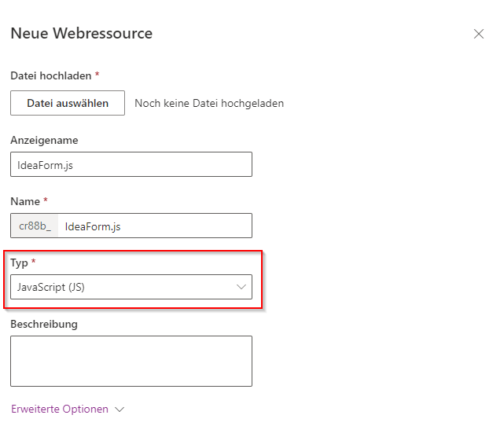
Task: Click the red asterisk next to Datei hochladen
Action: (x=97, y=75)
